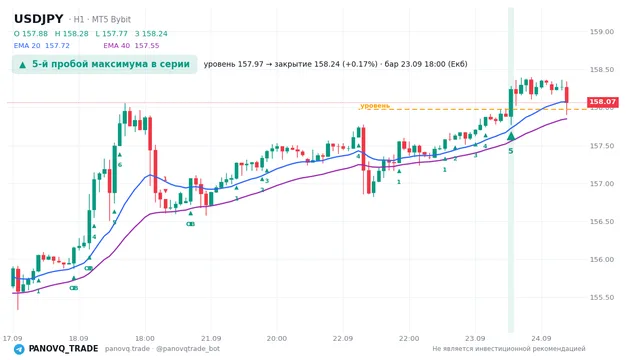
Task: Click the high value "H 158.28"
Action: (71, 33)
